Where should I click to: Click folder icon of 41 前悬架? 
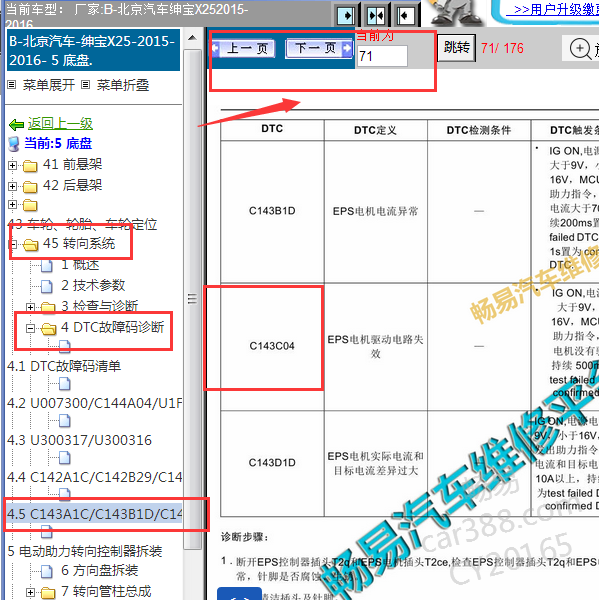(30, 166)
